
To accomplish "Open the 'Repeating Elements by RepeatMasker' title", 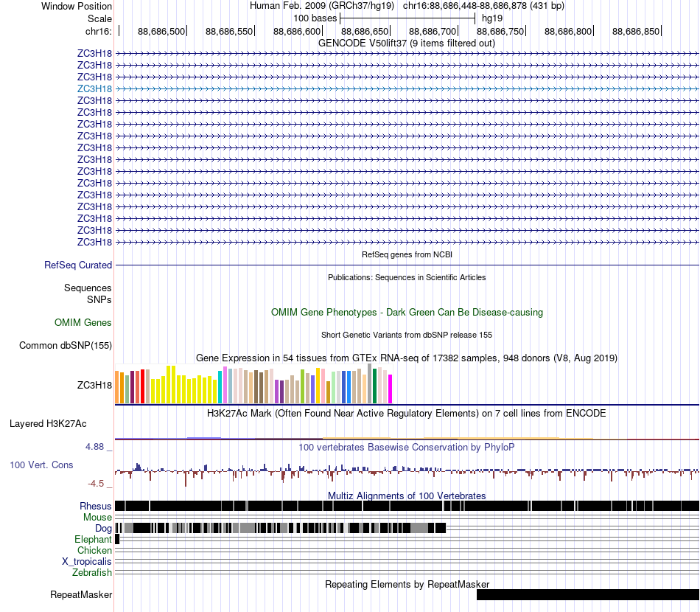I will coord(407,584).
